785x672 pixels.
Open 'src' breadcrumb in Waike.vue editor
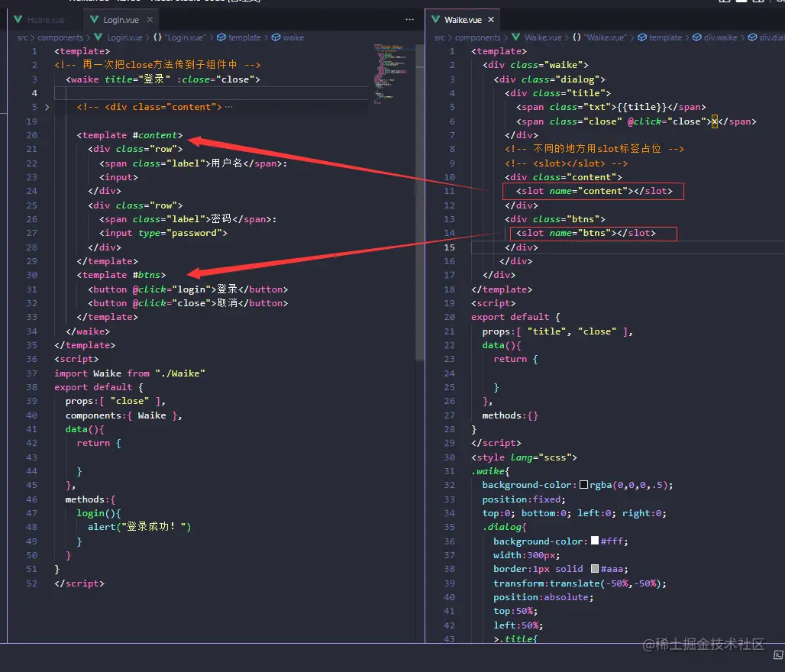tap(440, 37)
